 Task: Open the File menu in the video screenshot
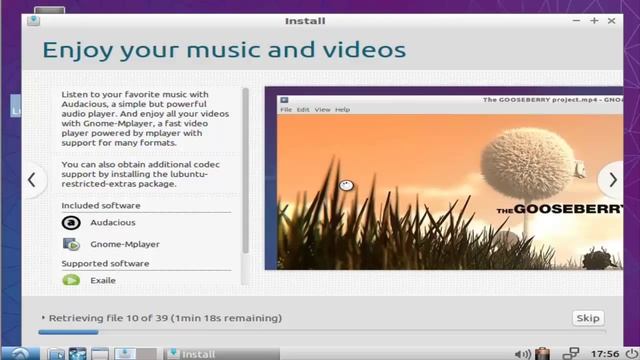[286, 109]
